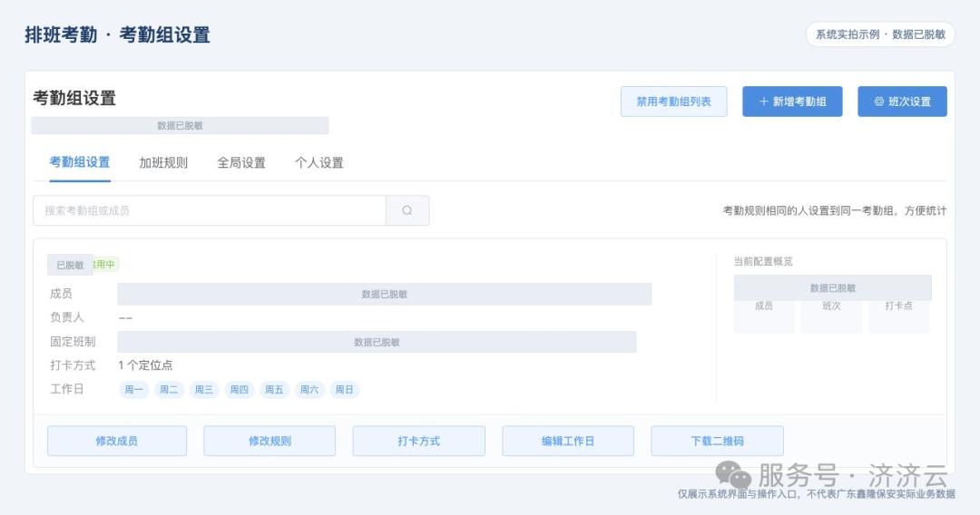The width and height of the screenshot is (980, 515).
Task: Click 编辑工作日 button
Action: pos(567,441)
